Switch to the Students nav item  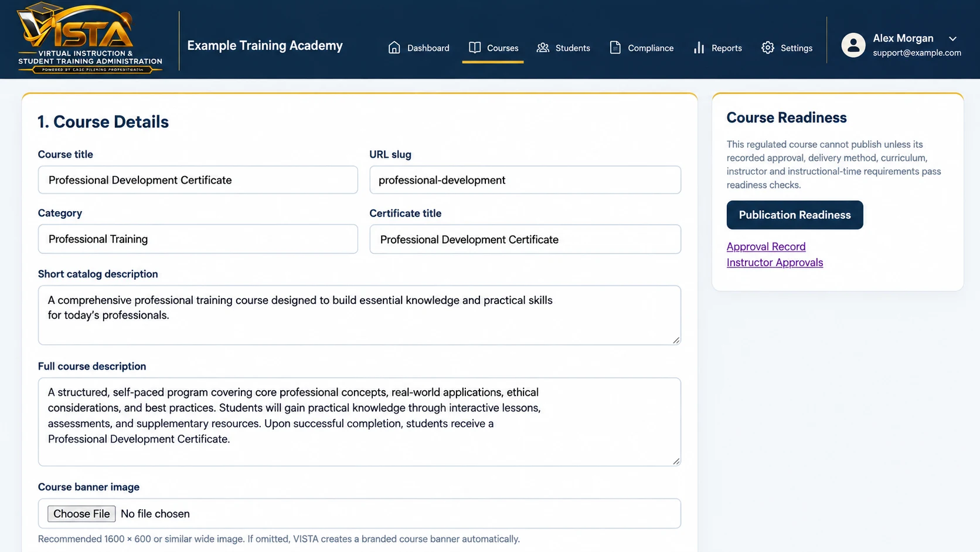(563, 48)
